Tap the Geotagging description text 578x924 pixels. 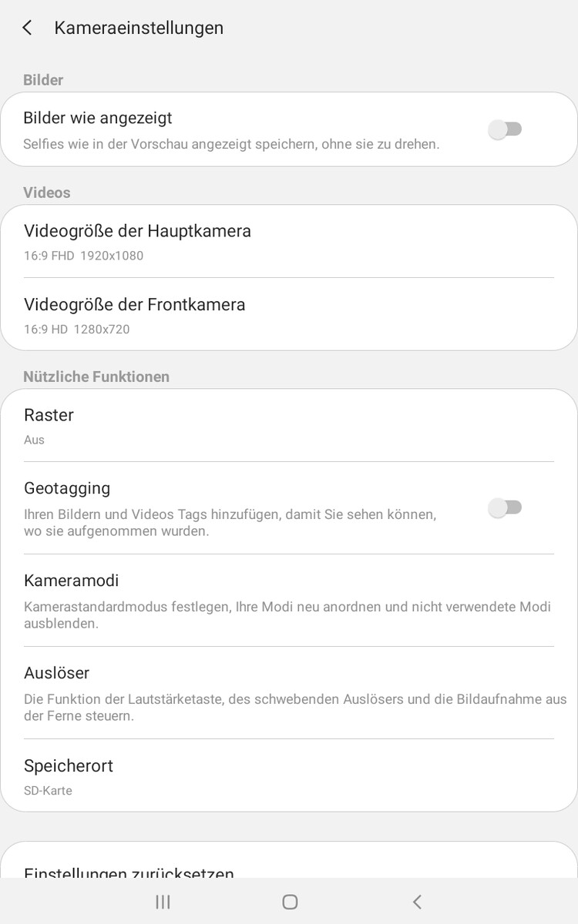pyautogui.click(x=230, y=523)
